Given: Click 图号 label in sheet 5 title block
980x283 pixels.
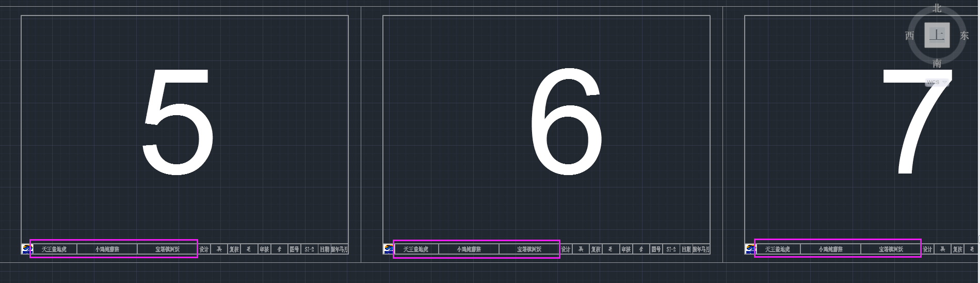Looking at the screenshot, I should click(x=294, y=249).
